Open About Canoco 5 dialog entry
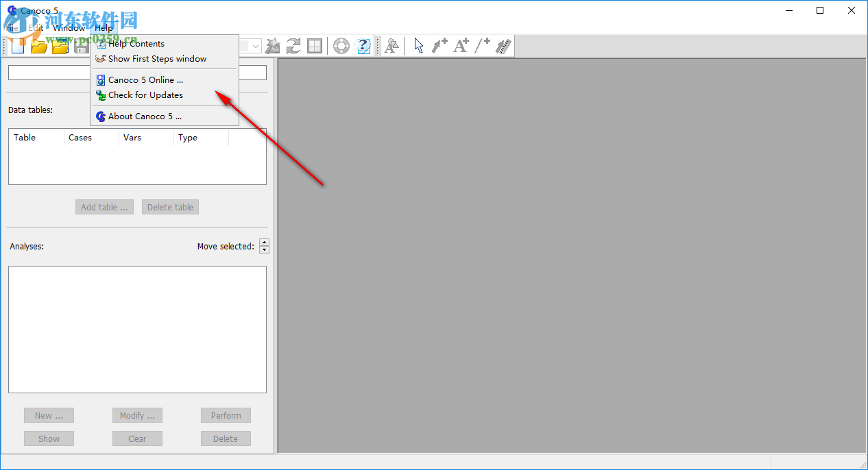 pyautogui.click(x=165, y=116)
